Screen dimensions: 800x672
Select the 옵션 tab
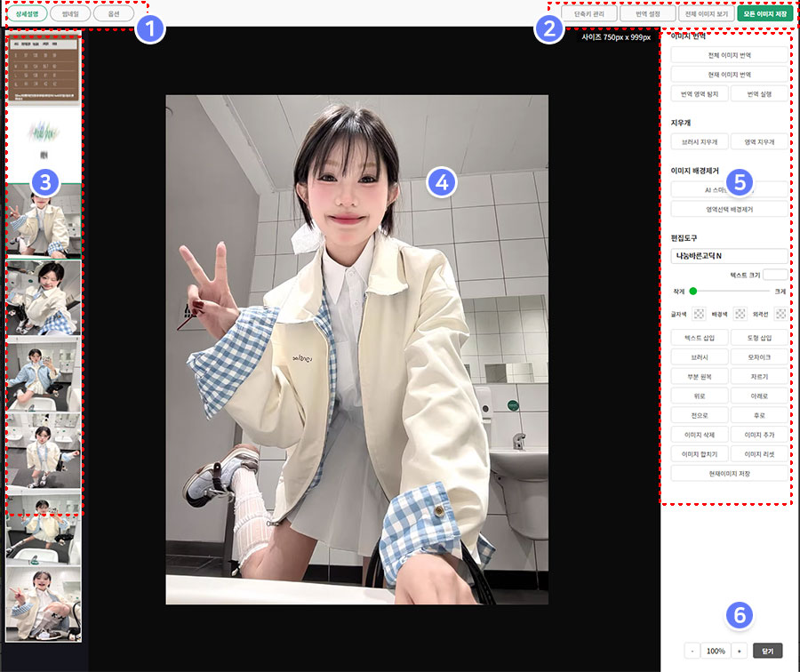pyautogui.click(x=113, y=14)
